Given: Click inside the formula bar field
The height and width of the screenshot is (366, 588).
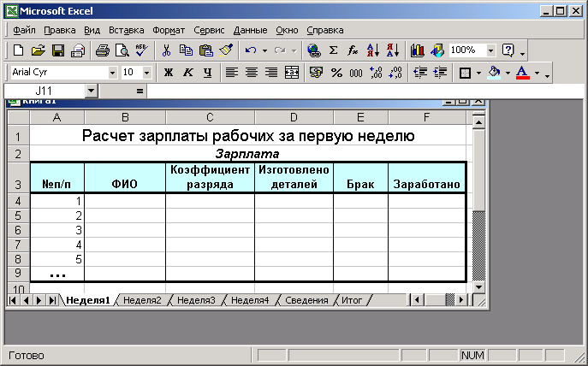Looking at the screenshot, I should pos(365,91).
